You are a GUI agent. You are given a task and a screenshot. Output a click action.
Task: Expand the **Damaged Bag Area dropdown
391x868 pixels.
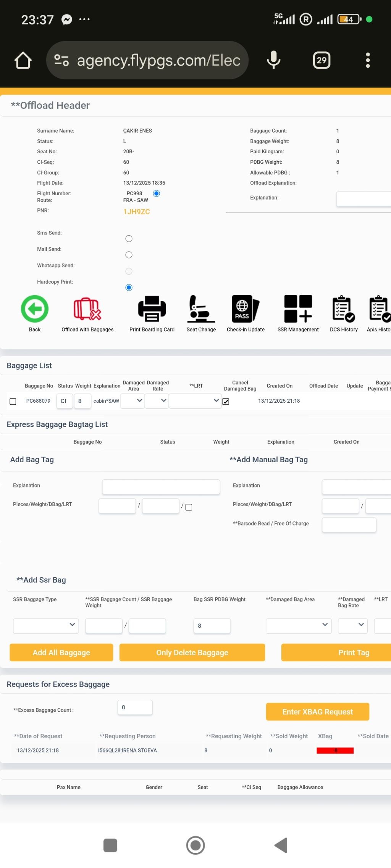(x=298, y=626)
